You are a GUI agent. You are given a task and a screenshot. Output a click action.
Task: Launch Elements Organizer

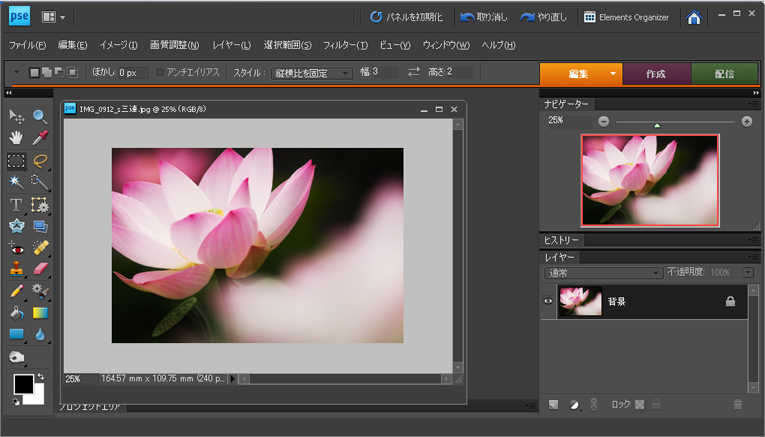tap(626, 17)
